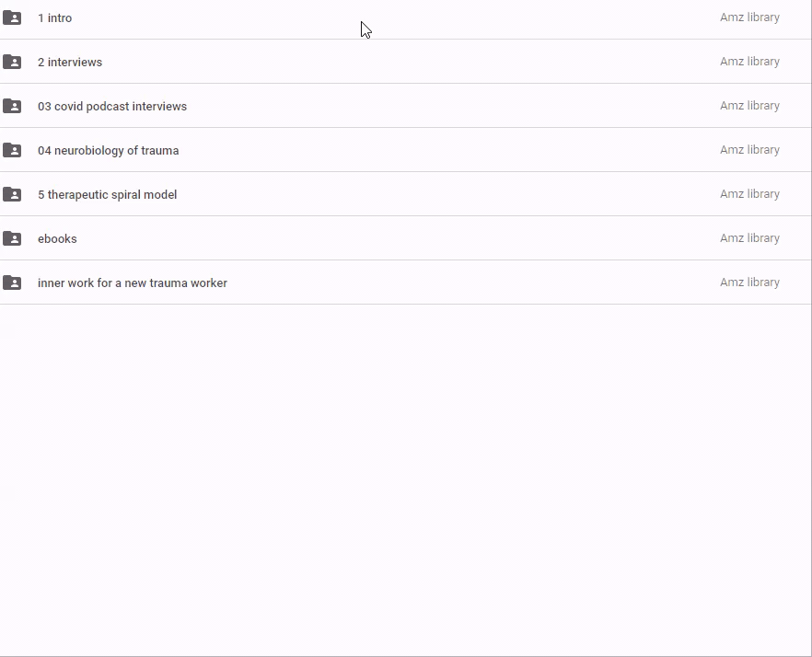Open "5 therapeutic spiral model" folder name
812x657 pixels.
point(107,194)
